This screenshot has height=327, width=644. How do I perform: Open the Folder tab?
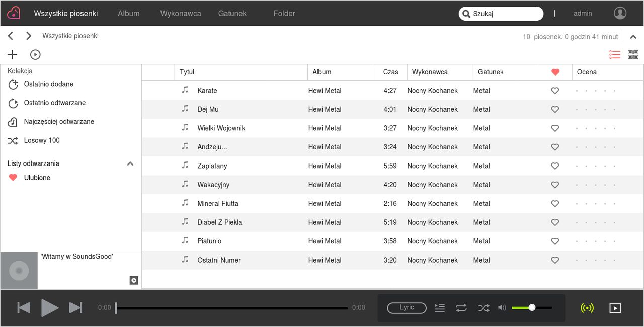click(284, 13)
